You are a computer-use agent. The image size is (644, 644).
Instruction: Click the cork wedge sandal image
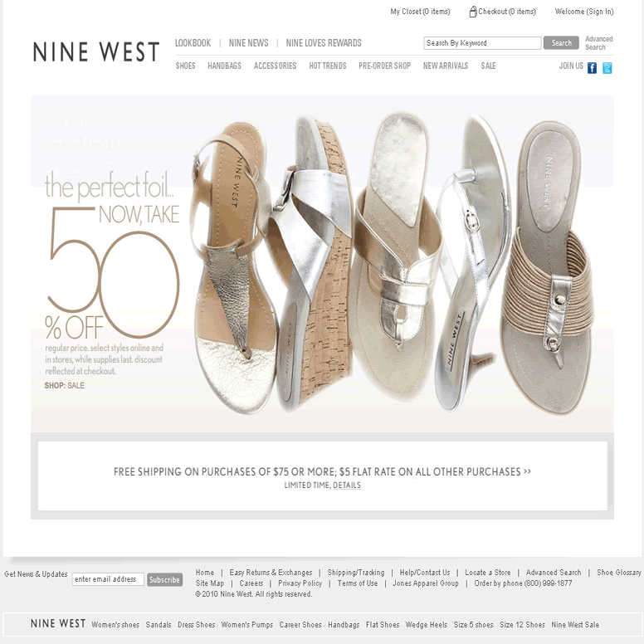pos(312,263)
